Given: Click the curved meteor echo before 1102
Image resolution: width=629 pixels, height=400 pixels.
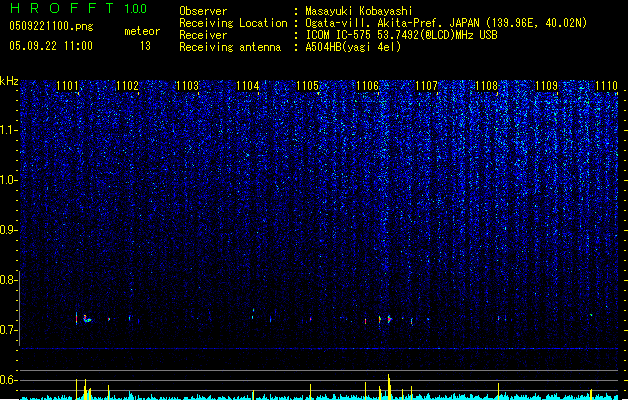Looking at the screenshot, I should 87,319.
